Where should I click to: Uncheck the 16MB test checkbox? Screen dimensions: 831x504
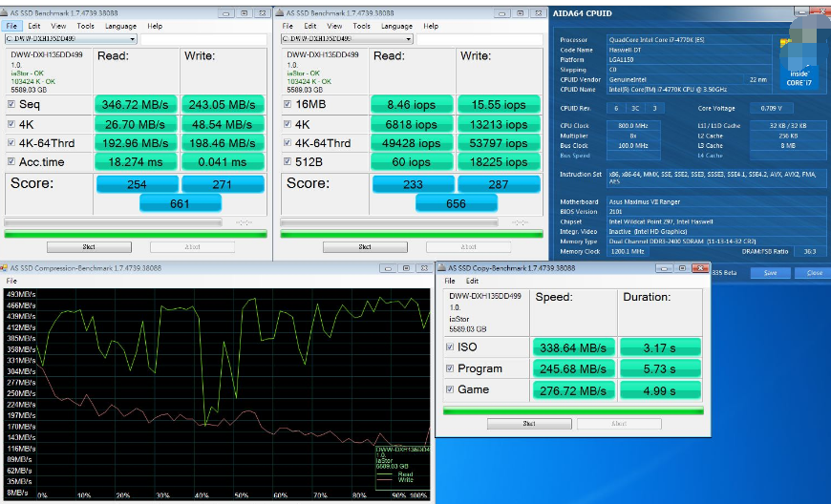pyautogui.click(x=288, y=104)
